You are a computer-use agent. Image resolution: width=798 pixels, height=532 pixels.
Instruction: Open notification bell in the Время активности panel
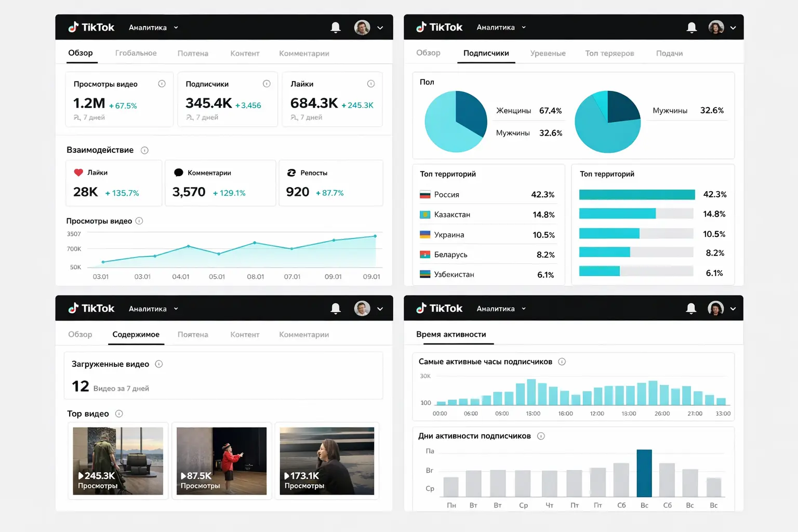691,309
